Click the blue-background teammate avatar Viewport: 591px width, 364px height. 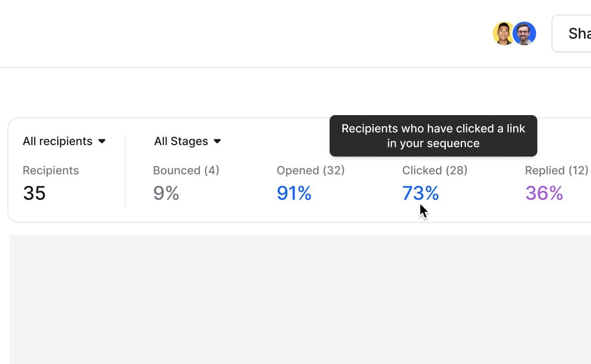coord(525,33)
